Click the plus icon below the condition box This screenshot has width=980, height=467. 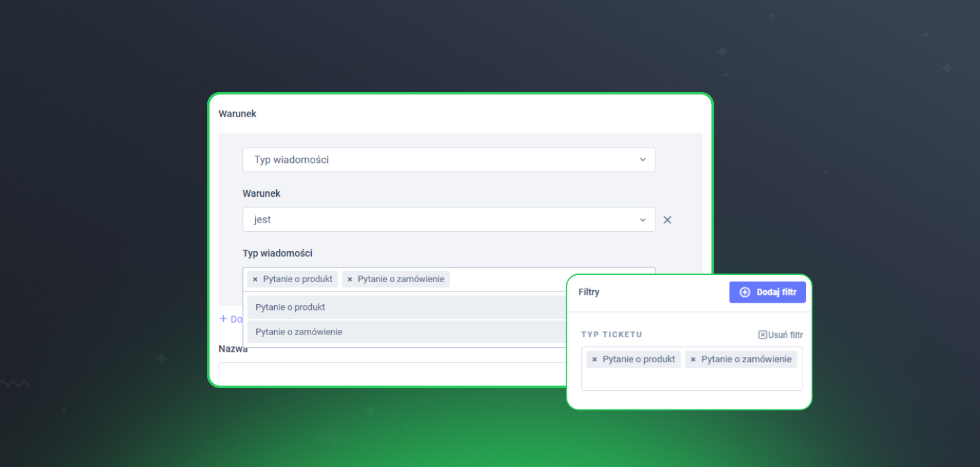(x=223, y=319)
